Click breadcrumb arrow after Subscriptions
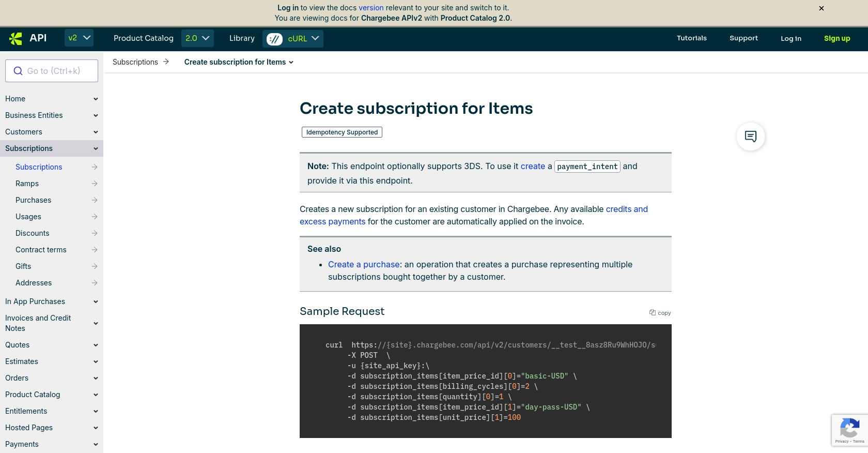This screenshot has width=868, height=453. tap(166, 62)
